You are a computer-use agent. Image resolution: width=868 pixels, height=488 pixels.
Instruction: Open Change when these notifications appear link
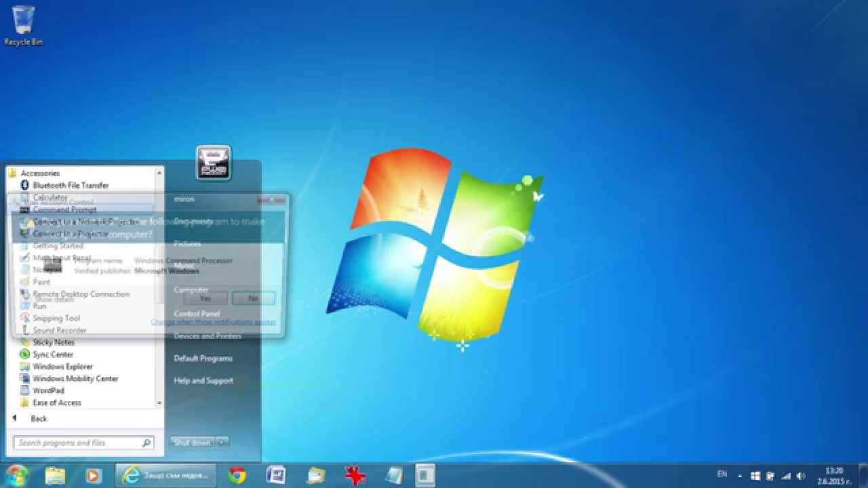point(213,322)
